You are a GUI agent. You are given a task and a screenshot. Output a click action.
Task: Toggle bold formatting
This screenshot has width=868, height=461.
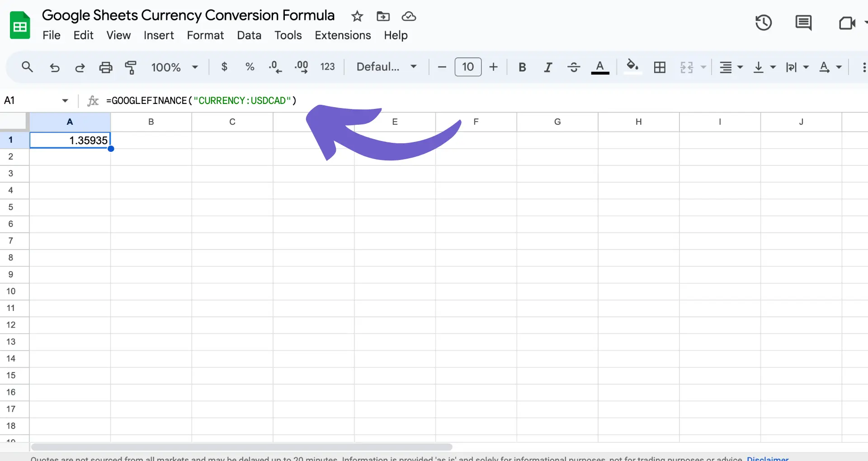522,67
